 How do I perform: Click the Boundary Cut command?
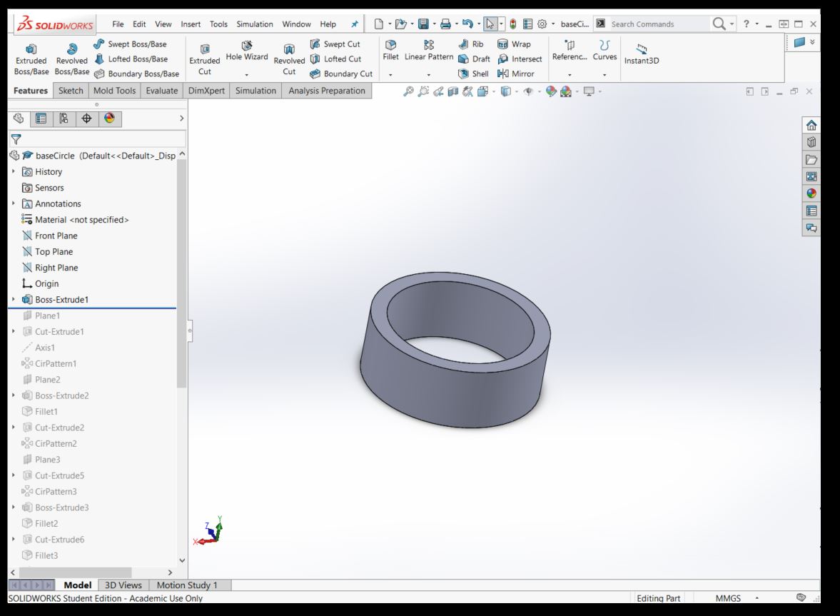341,74
